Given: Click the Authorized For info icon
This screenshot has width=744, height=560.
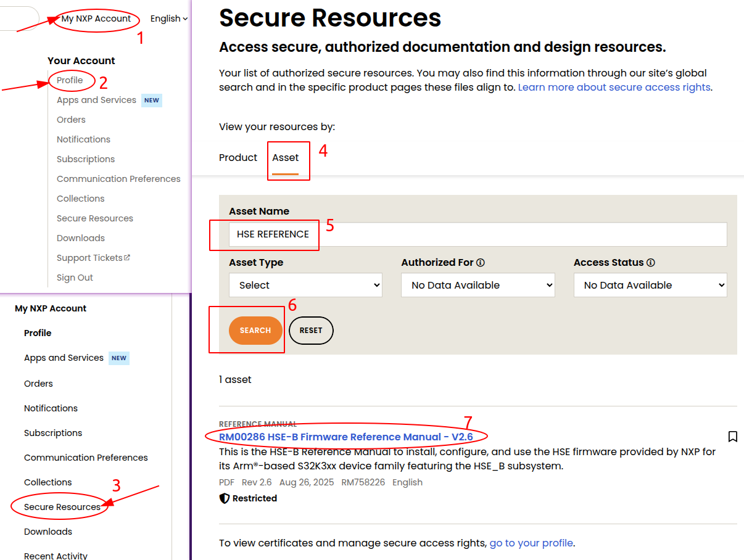Looking at the screenshot, I should tap(481, 263).
